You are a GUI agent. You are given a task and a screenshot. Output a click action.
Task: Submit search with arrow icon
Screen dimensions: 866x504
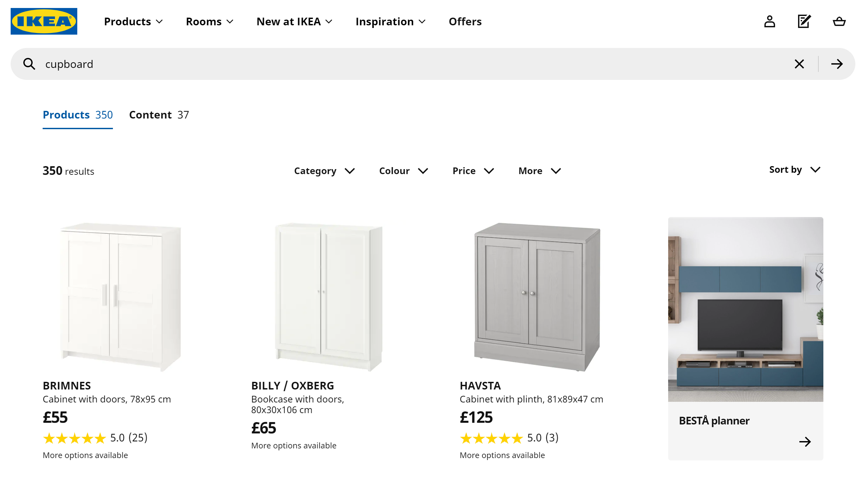(x=837, y=64)
